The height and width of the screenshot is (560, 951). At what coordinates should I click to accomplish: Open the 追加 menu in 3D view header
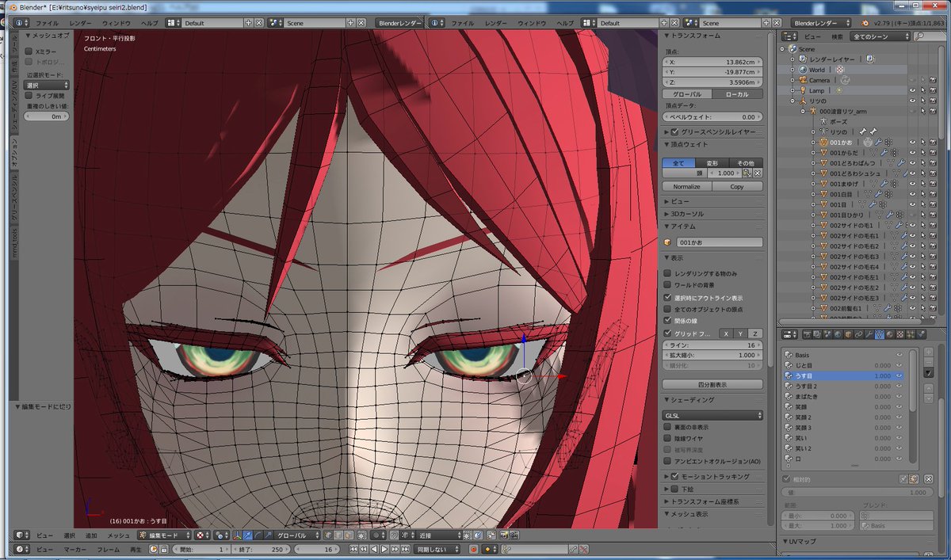tap(90, 535)
